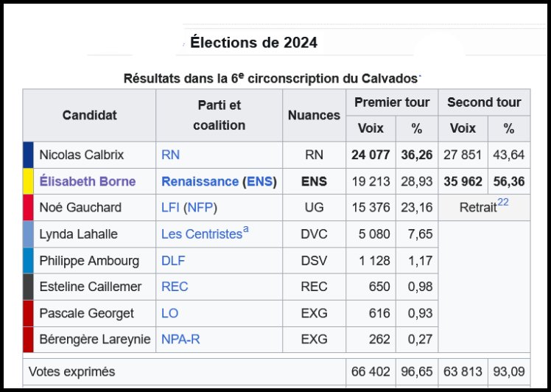Click the Nuances column header
Viewport: 551px width, 392px height.
pos(314,115)
